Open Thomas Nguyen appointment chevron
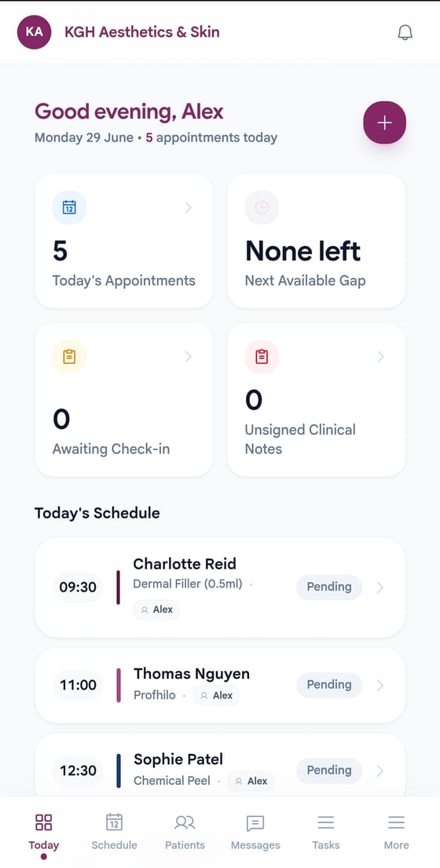The image size is (440, 868). coord(380,685)
